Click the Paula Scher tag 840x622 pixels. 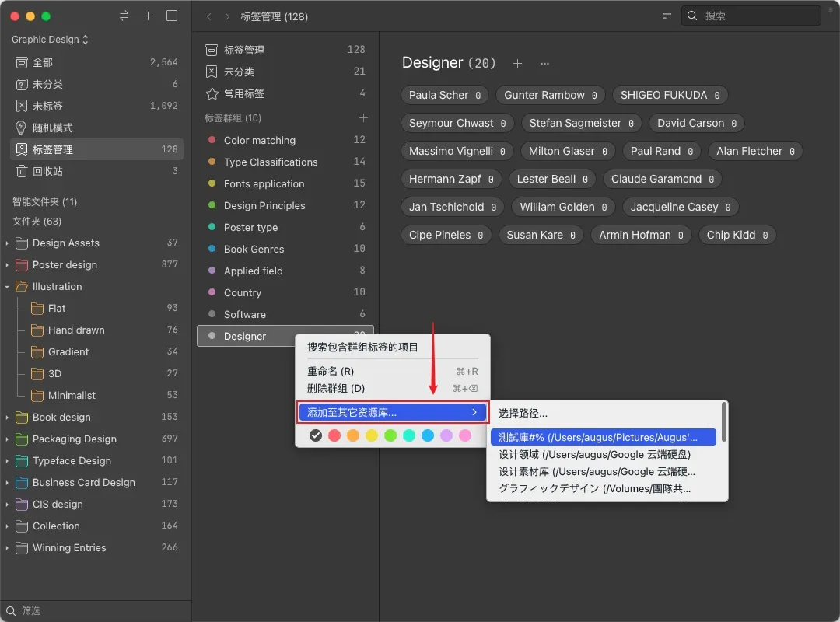click(x=445, y=95)
